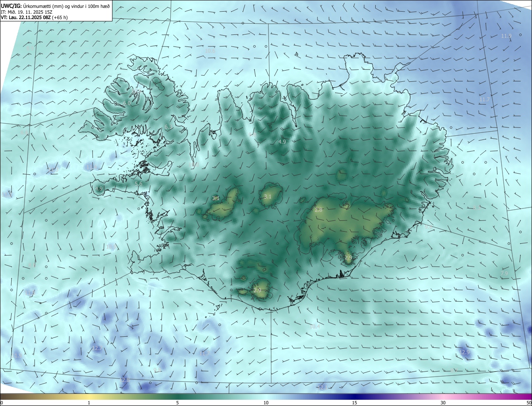Click the 2.8 value on Vatnajökull glacier
This screenshot has height=406, width=532.
click(318, 210)
